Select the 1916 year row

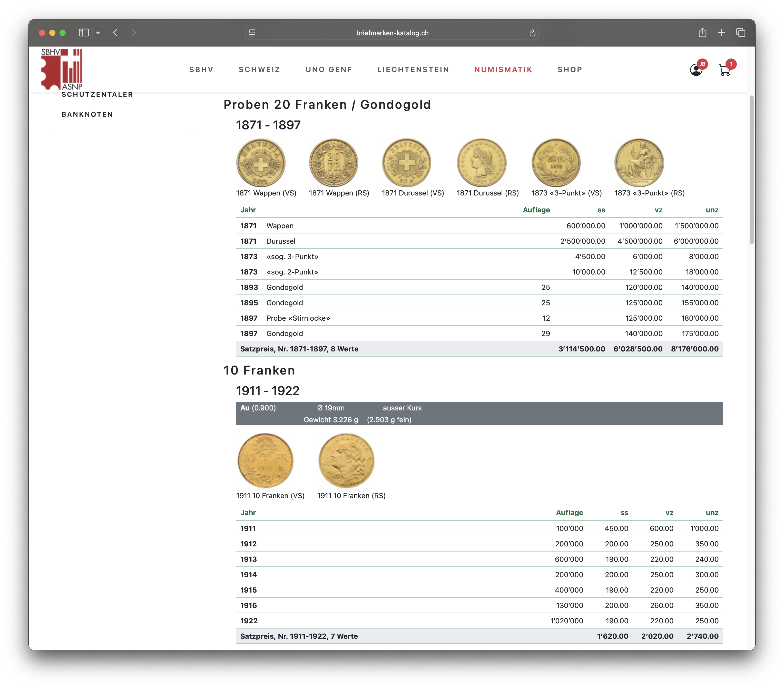pyautogui.click(x=479, y=605)
